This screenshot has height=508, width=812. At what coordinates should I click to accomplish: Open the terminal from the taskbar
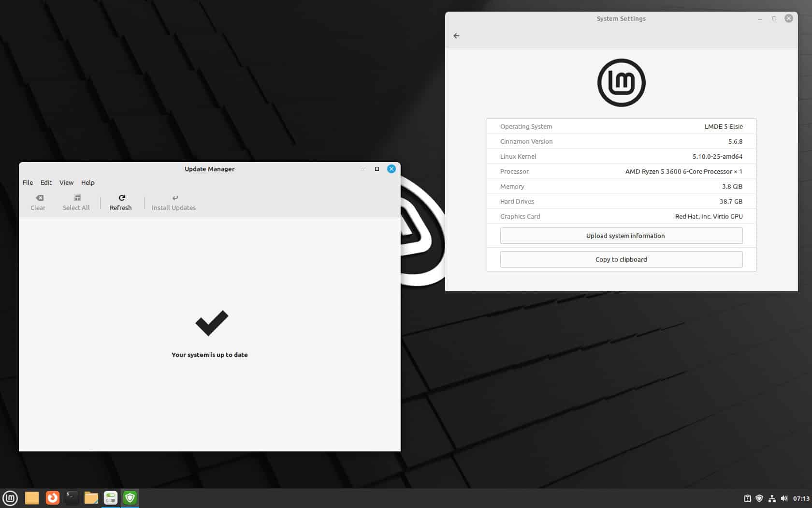click(x=71, y=498)
